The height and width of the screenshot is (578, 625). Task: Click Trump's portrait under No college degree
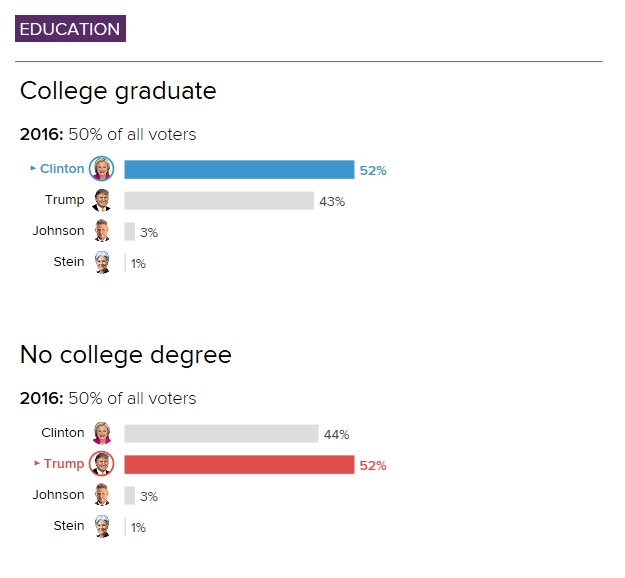click(102, 464)
